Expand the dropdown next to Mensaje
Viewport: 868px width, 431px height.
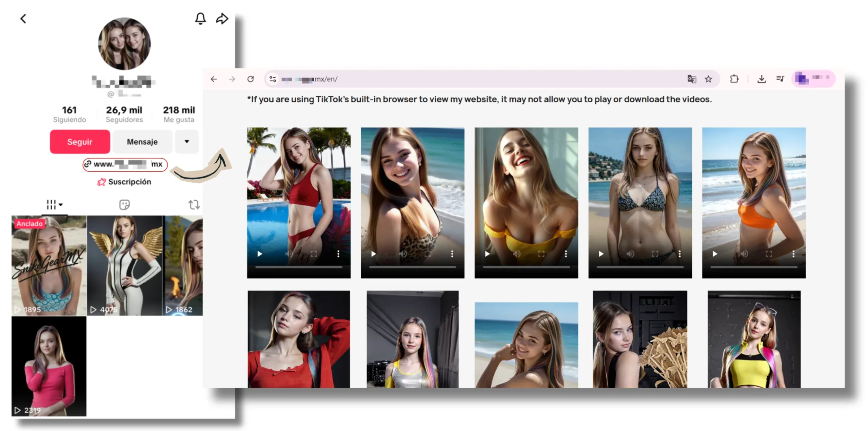[x=186, y=141]
